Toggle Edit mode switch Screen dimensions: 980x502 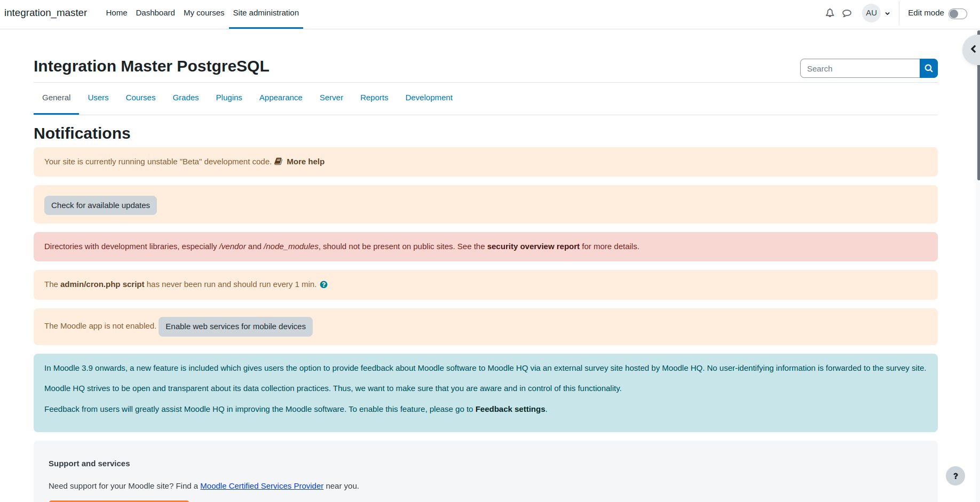pyautogui.click(x=958, y=13)
